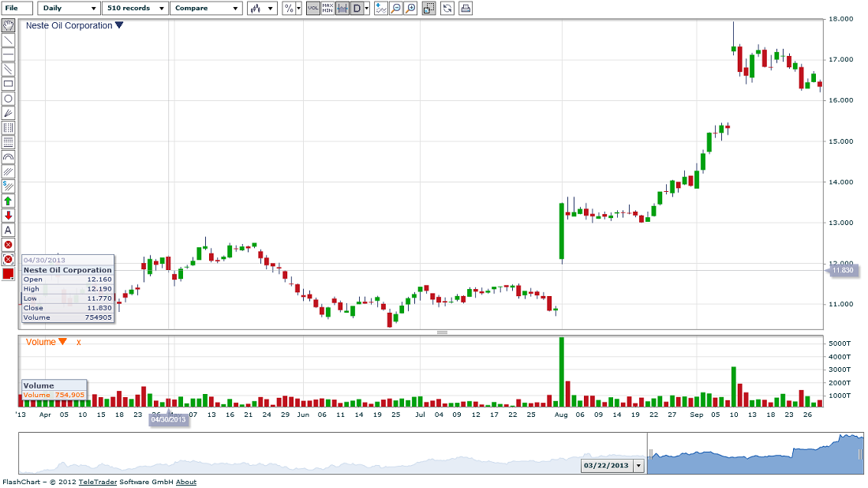The image size is (868, 488).
Task: Expand the Neste Oil Corporation title menu
Action: 119,25
